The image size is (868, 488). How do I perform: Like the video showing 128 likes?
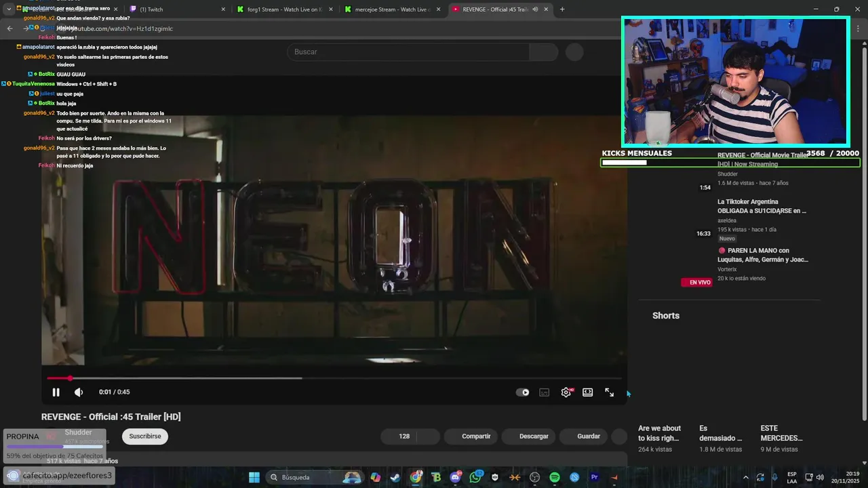(399, 436)
